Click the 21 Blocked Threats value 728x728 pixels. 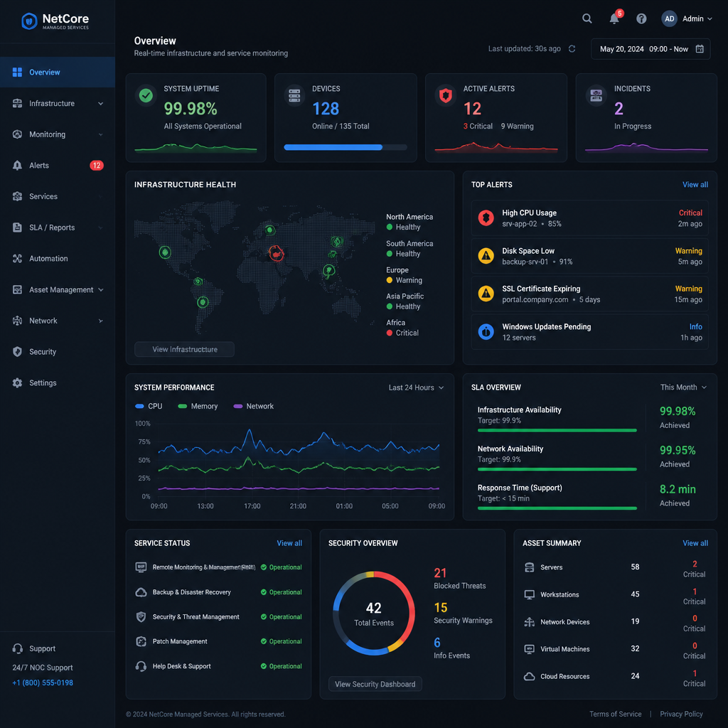[x=440, y=573]
